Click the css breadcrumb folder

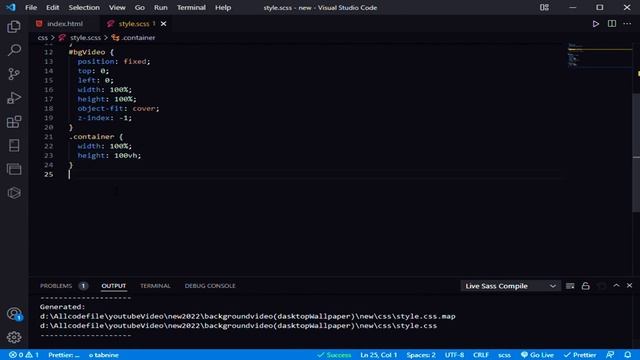[42, 38]
